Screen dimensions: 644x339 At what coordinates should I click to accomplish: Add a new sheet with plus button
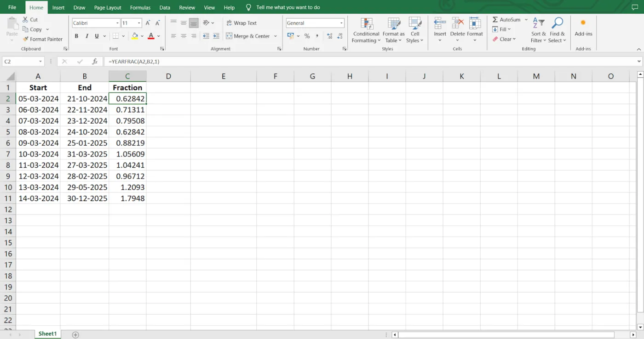75,334
